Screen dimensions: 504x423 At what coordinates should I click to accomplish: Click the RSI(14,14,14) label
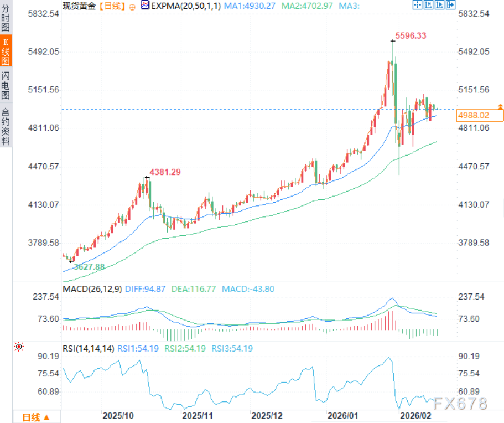click(89, 348)
